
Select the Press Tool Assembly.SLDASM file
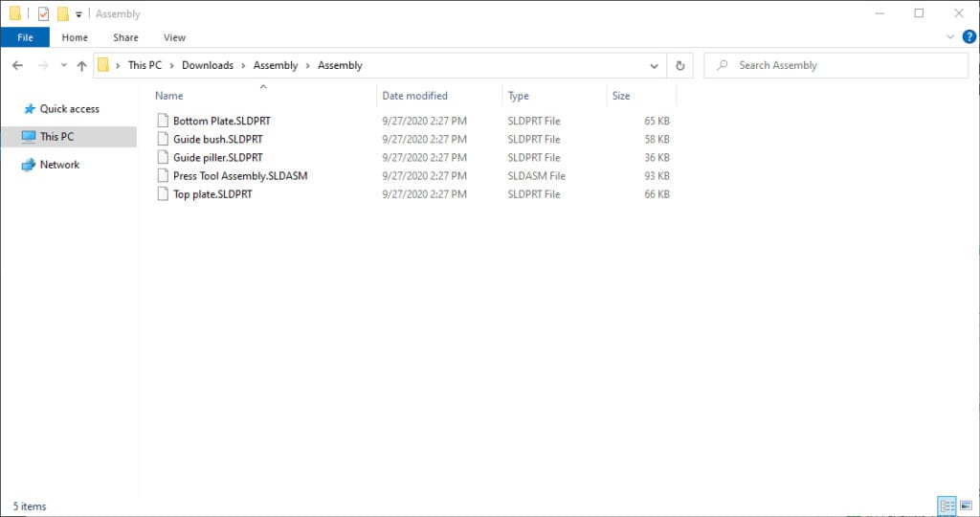[x=239, y=176]
